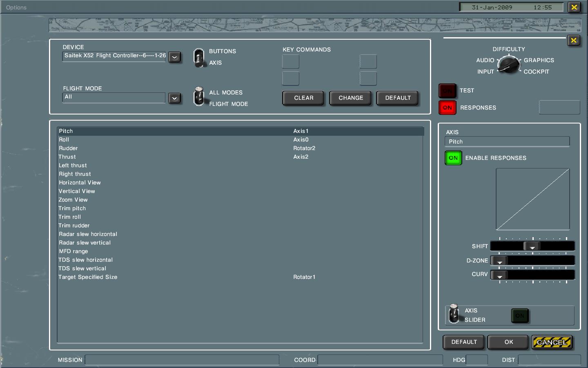Adjust the CURV slider handle
This screenshot has width=588, height=368.
[499, 275]
